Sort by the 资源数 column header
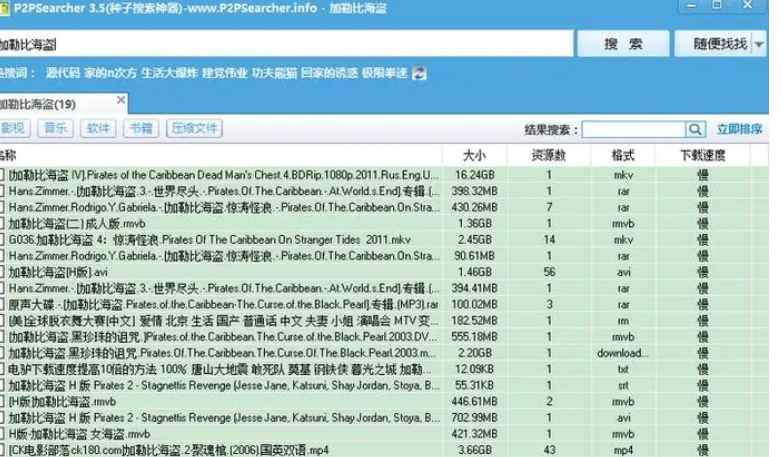Image resolution: width=783 pixels, height=457 pixels. [549, 155]
